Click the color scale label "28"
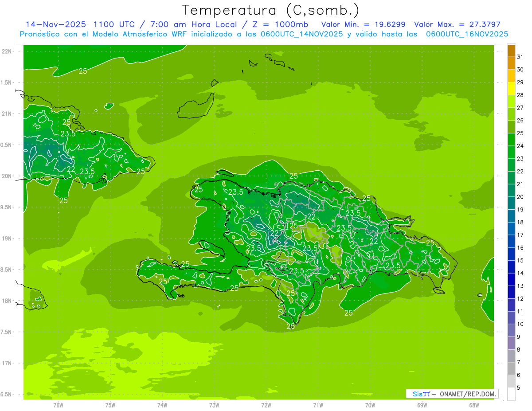Image resolution: width=532 pixels, height=411 pixels. point(520,95)
